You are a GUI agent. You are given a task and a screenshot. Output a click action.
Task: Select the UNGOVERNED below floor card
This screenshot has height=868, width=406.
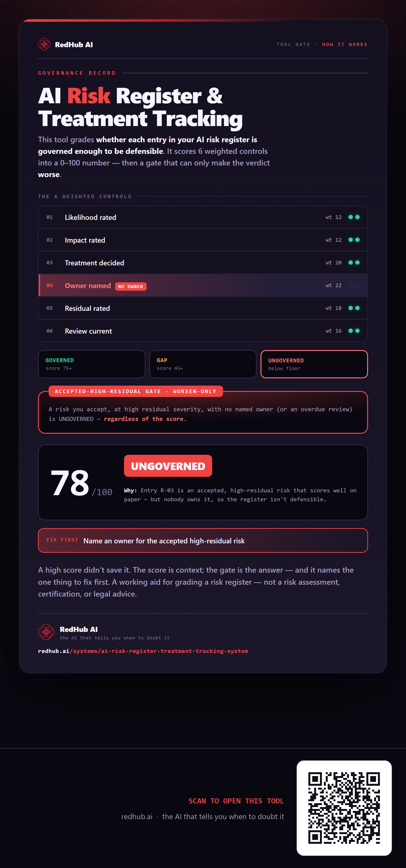coord(314,364)
